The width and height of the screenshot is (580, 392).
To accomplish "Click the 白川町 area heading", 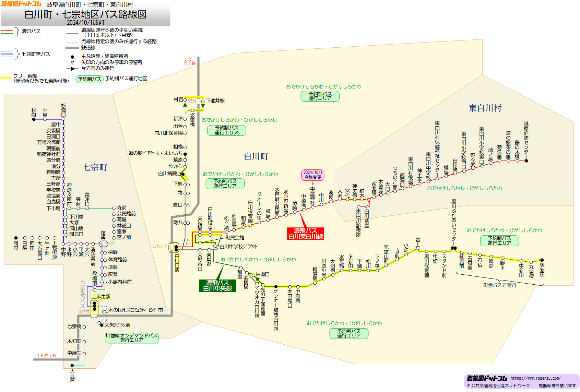I will pos(256,156).
